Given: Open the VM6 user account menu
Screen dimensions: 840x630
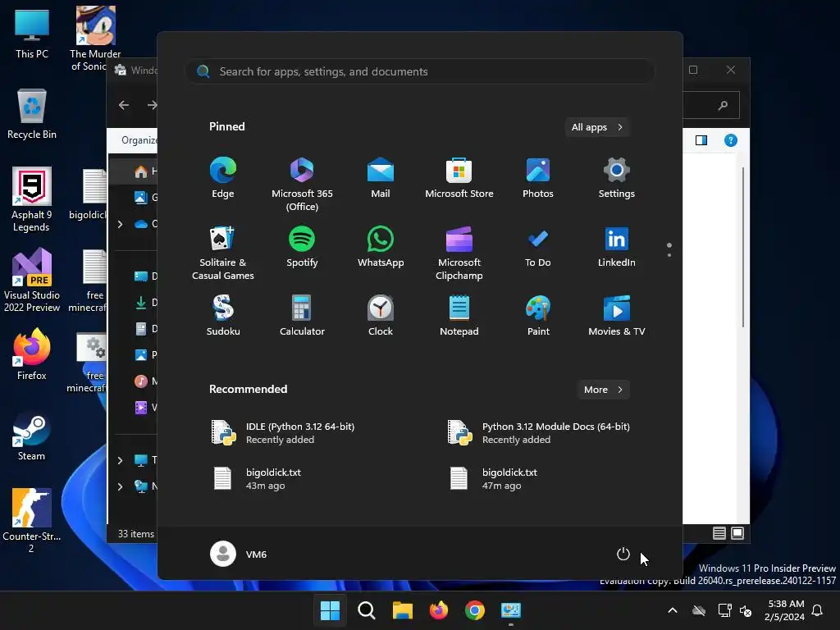Looking at the screenshot, I should (x=239, y=554).
